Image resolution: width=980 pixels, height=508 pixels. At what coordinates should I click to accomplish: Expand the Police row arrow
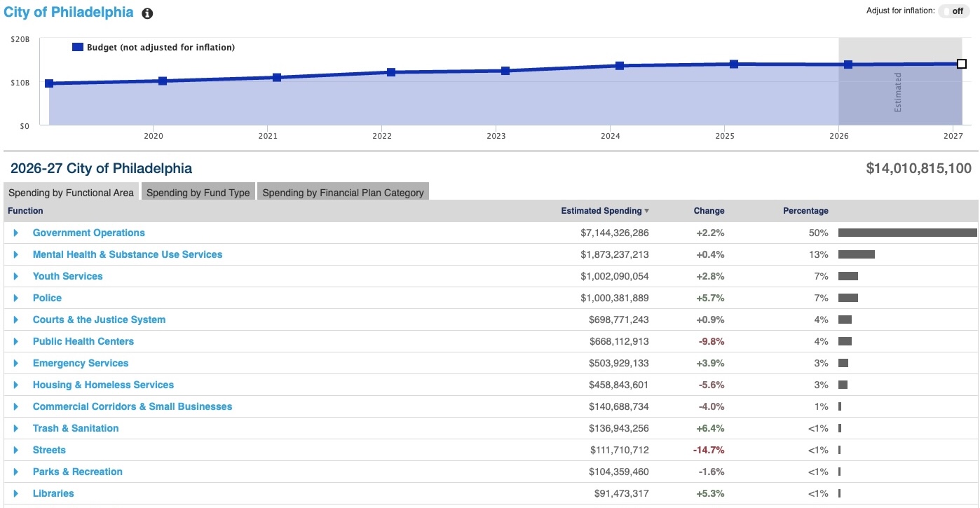pos(16,298)
